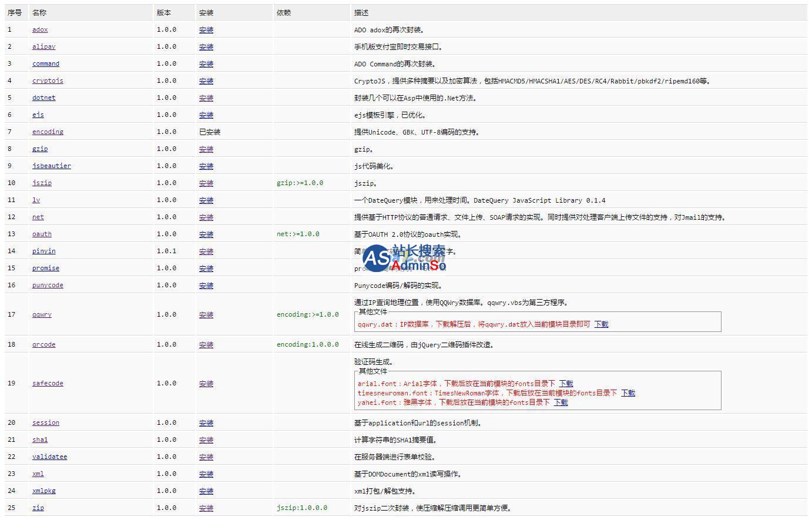Download the timesnewroman.font file
The width and height of the screenshot is (812, 520).
pyautogui.click(x=628, y=392)
